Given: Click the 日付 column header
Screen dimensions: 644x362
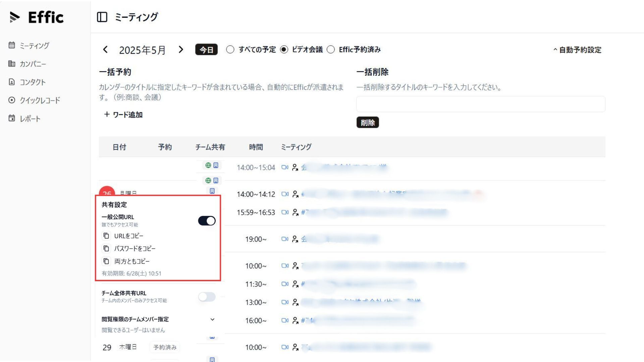Looking at the screenshot, I should [x=119, y=147].
